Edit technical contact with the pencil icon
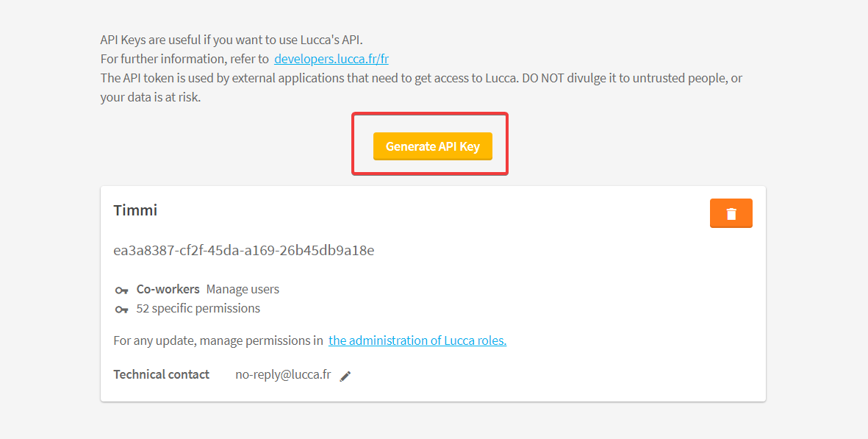The image size is (868, 439). coord(345,376)
